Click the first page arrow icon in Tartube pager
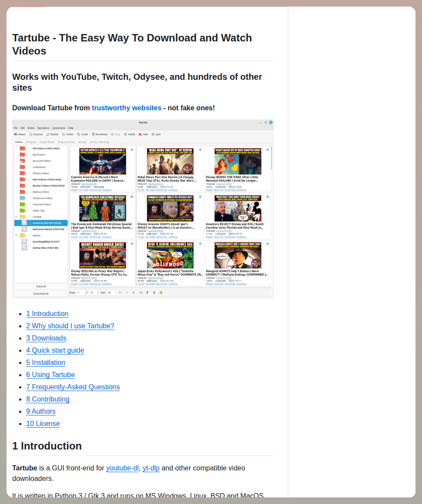 point(120,293)
